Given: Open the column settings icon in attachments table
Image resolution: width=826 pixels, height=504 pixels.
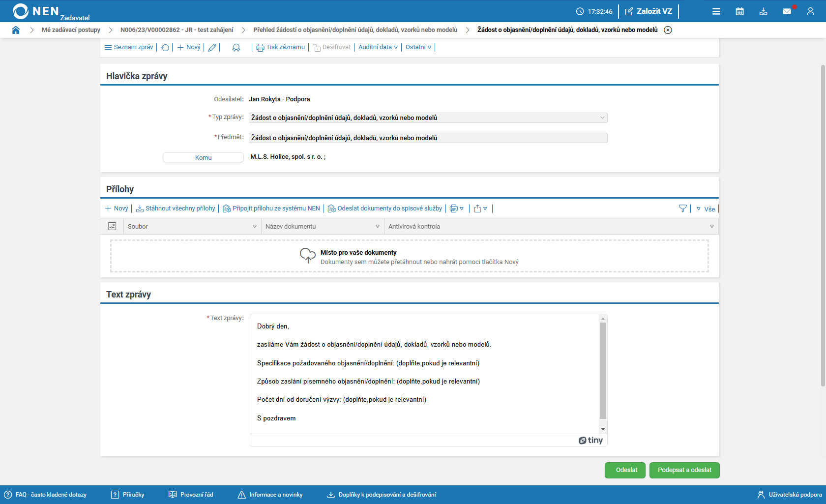Looking at the screenshot, I should click(112, 226).
